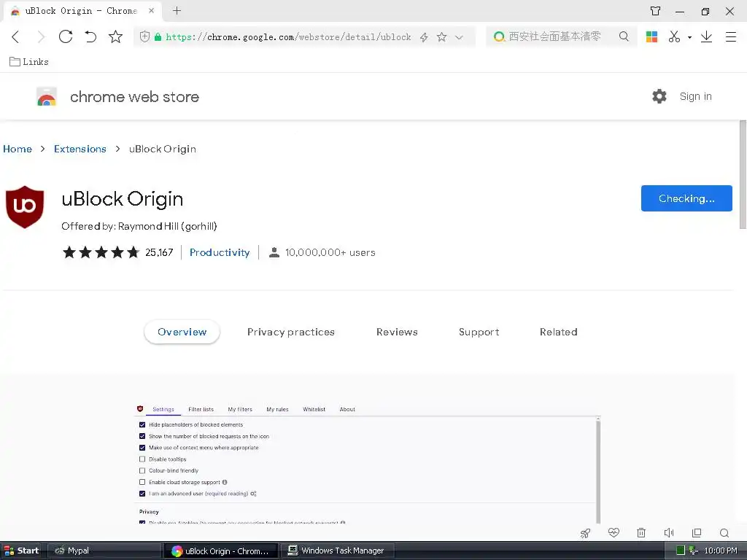The image size is (747, 560).
Task: Open web store settings gear
Action: click(659, 96)
